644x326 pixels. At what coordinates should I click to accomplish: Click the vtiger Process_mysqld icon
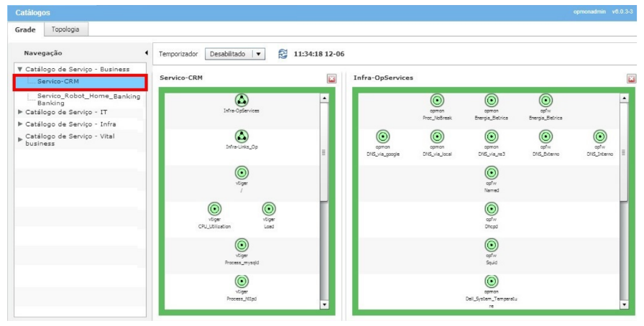pyautogui.click(x=241, y=245)
